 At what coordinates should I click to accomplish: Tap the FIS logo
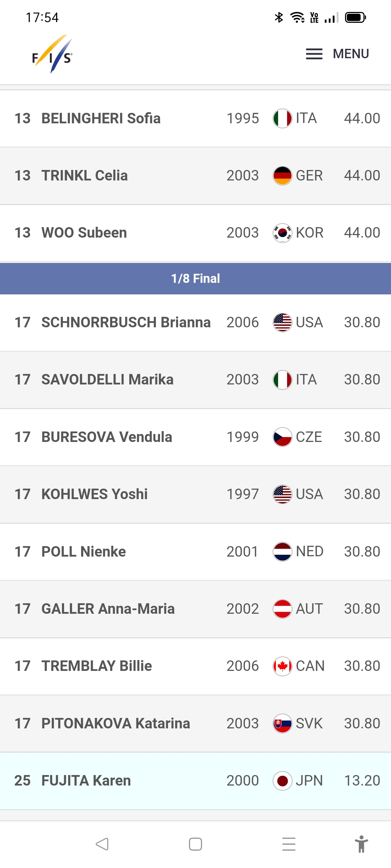[x=52, y=54]
